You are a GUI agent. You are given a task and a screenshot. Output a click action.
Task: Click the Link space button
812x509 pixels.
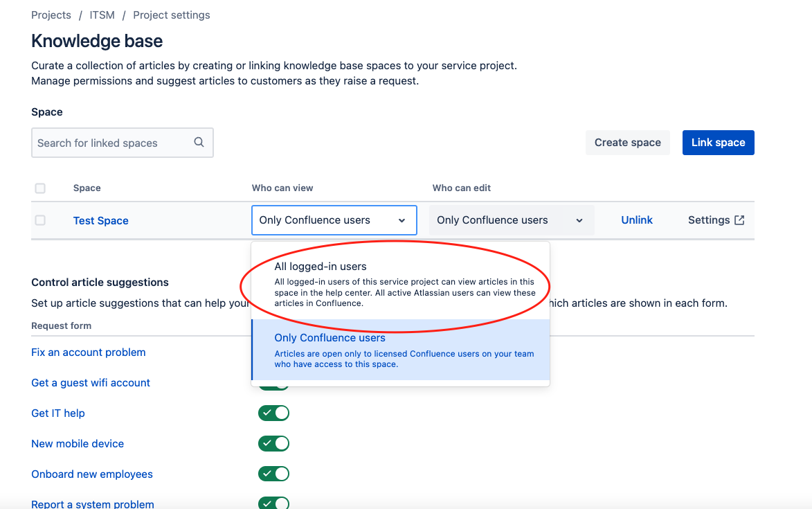719,143
